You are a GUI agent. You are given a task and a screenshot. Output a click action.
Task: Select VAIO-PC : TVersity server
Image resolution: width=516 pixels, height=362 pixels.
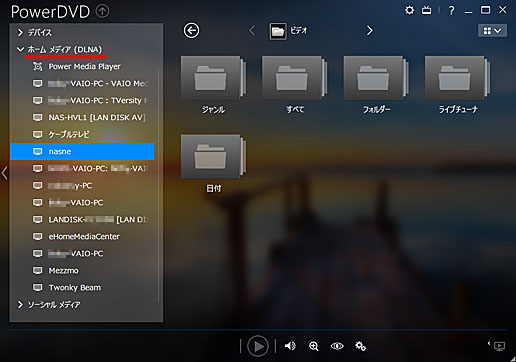pos(98,100)
